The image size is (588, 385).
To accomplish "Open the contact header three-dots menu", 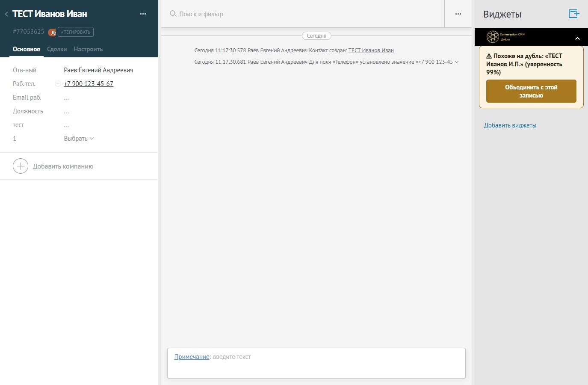I will tap(143, 14).
